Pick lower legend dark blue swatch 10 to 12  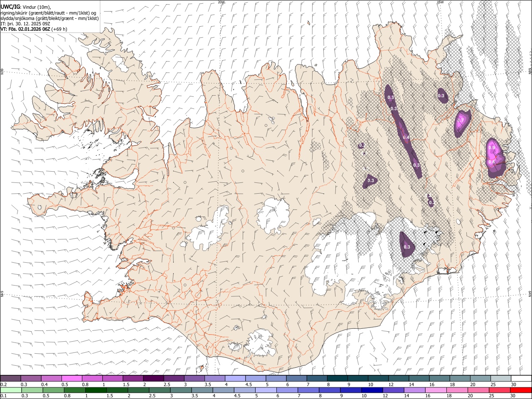pos(372,390)
